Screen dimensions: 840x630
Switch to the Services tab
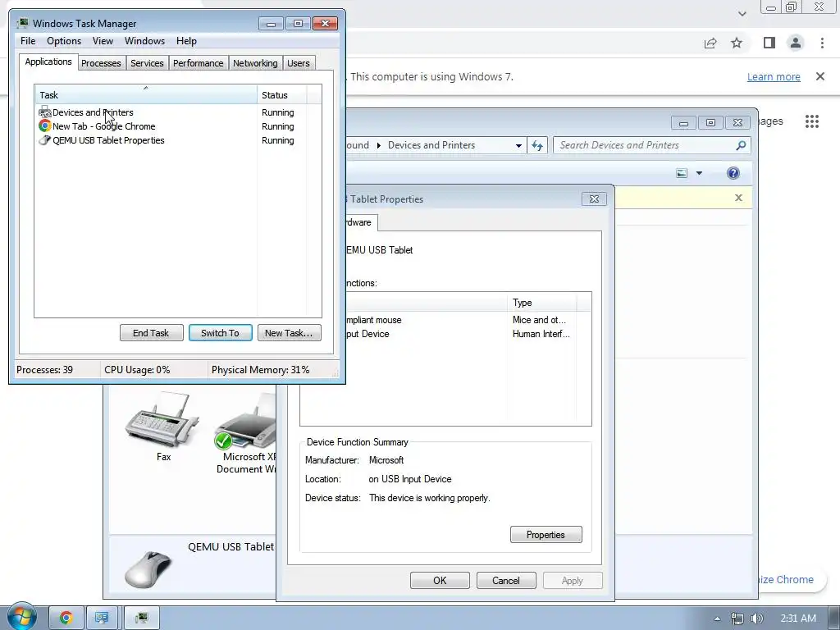(147, 63)
